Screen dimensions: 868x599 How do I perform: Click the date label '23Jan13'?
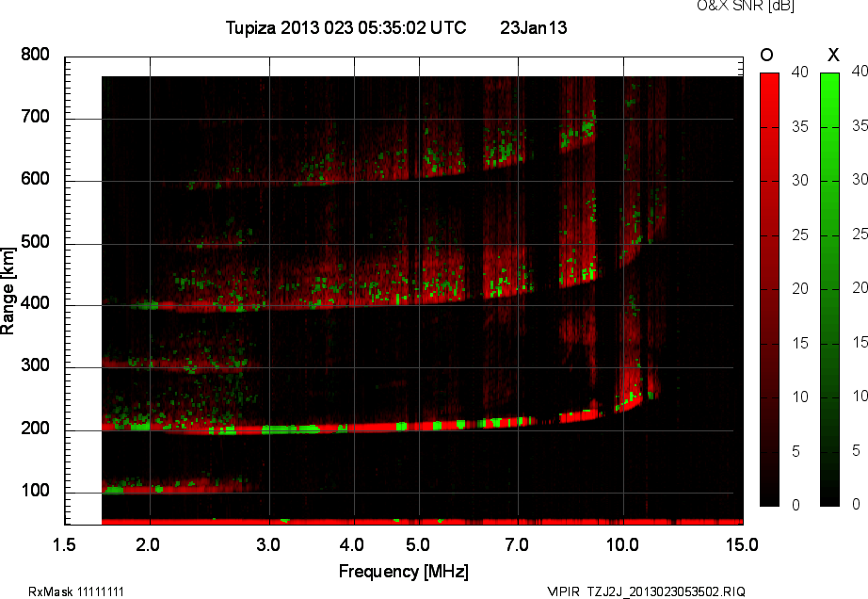pyautogui.click(x=534, y=27)
